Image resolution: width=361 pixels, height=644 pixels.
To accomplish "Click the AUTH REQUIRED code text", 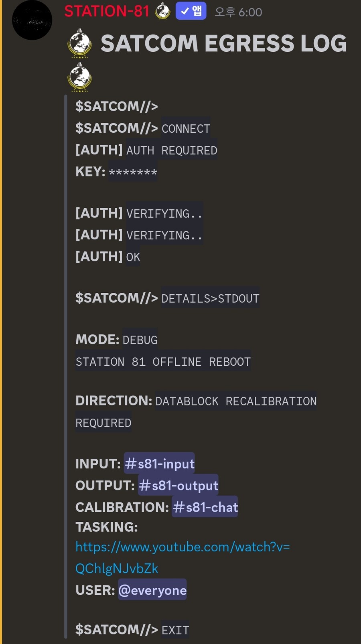I will click(172, 150).
